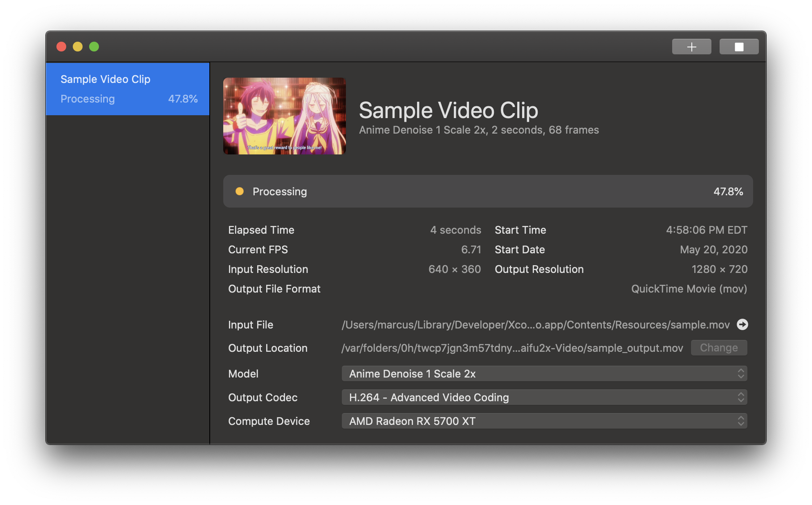Image resolution: width=812 pixels, height=505 pixels.
Task: Click the green fullscreen window button
Action: tap(94, 47)
